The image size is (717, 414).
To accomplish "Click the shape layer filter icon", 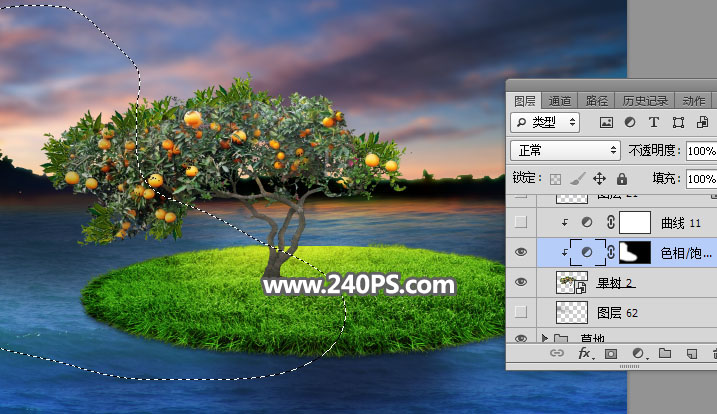I will coord(678,122).
